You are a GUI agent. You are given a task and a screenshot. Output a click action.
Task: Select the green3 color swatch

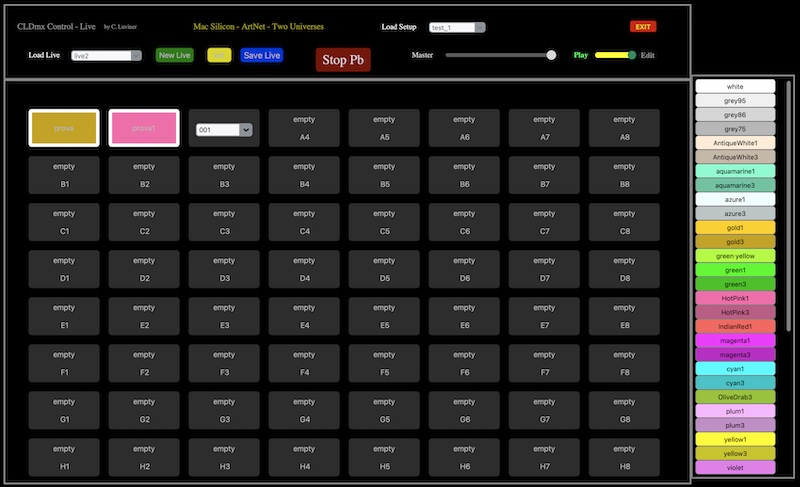(735, 284)
